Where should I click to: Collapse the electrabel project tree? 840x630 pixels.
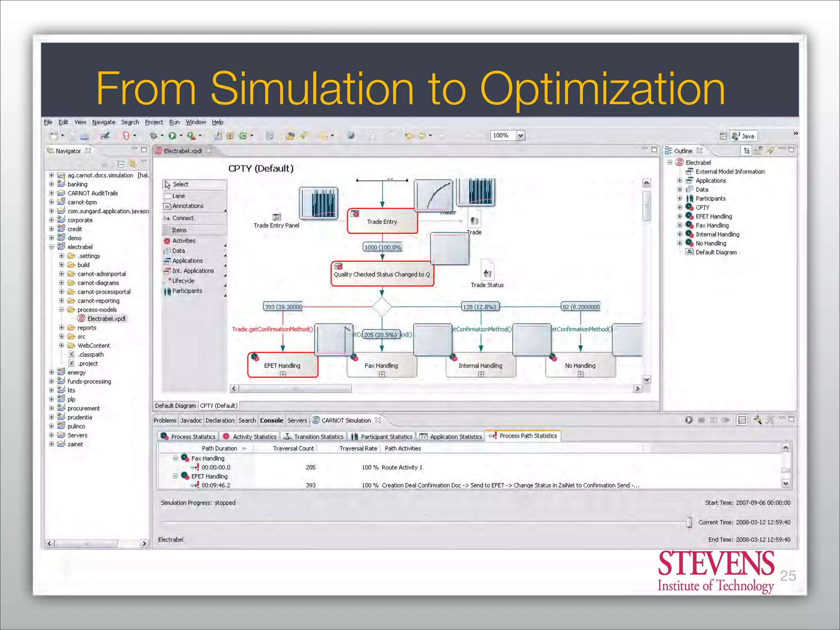click(52, 247)
